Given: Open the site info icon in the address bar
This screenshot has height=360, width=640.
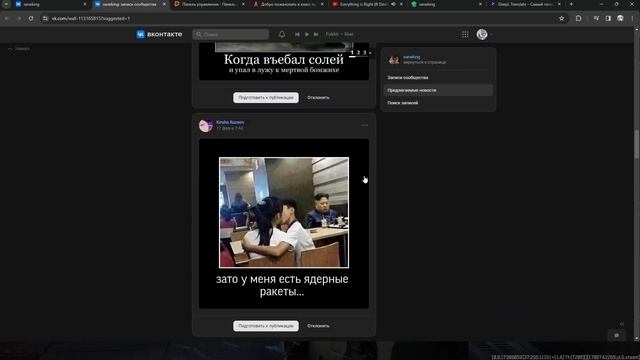Looking at the screenshot, I should pos(45,18).
